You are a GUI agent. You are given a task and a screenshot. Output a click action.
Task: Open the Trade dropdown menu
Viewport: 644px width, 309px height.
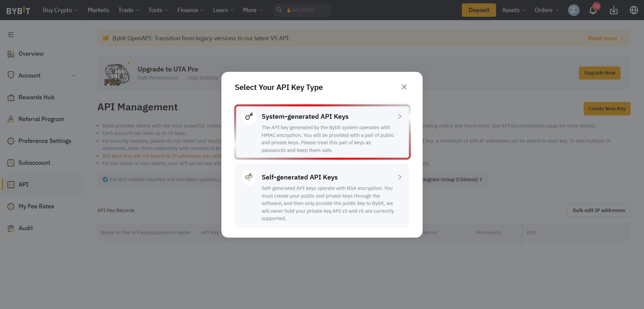pos(128,10)
